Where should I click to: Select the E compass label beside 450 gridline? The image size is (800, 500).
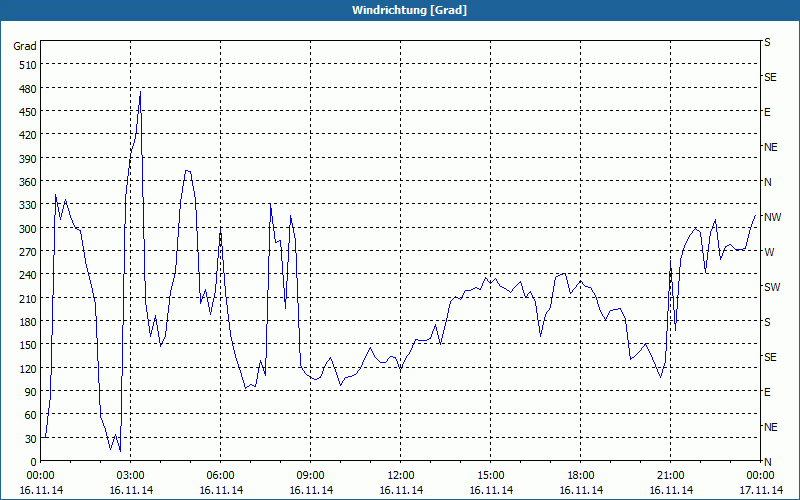pyautogui.click(x=767, y=112)
